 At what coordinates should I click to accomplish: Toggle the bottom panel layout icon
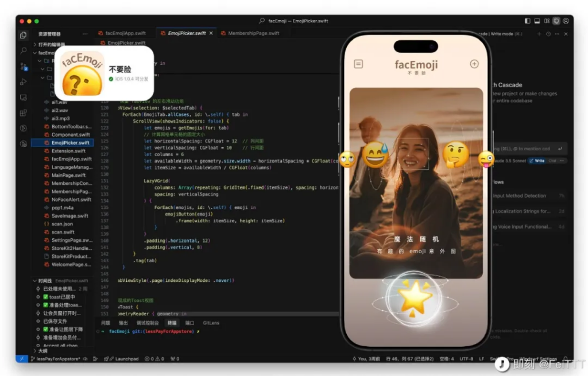[x=537, y=21]
